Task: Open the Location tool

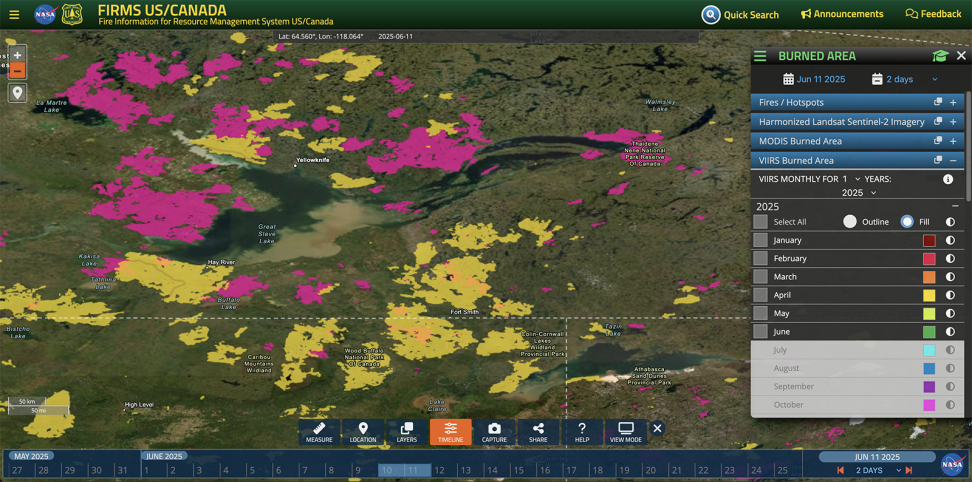Action: pos(363,432)
